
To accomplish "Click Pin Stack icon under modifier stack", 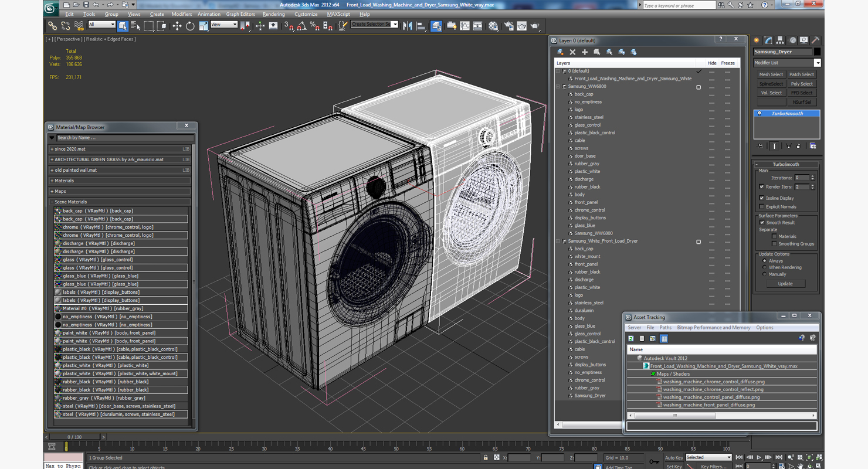I will click(x=761, y=146).
